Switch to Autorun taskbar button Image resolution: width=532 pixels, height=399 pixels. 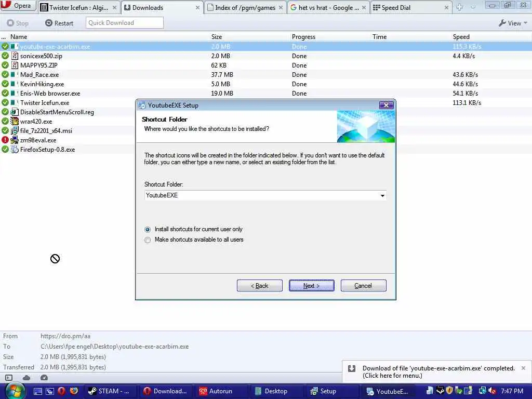coord(221,391)
